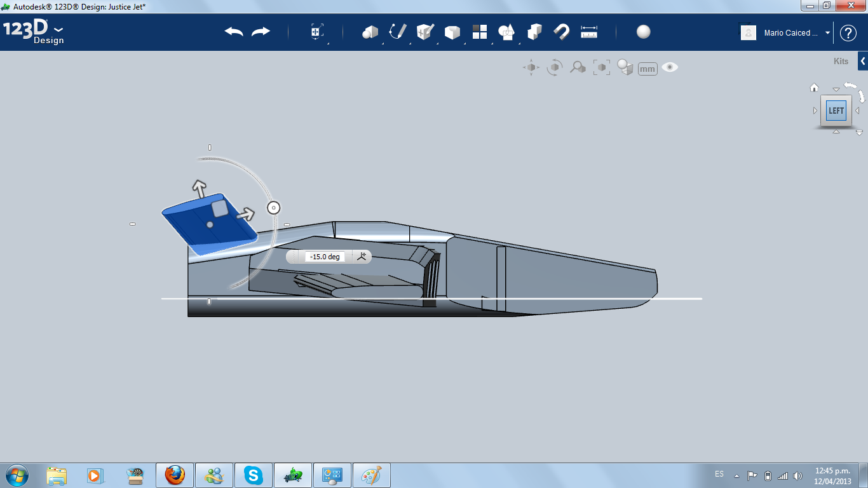Select the Measure ruler tool
Viewport: 868px width, 488px height.
(589, 32)
